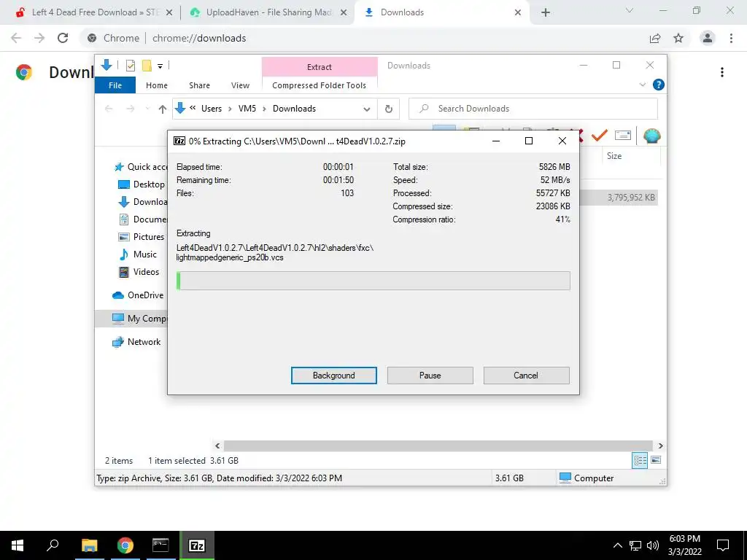The image size is (747, 560).
Task: Reload the Chrome page
Action: [x=63, y=38]
